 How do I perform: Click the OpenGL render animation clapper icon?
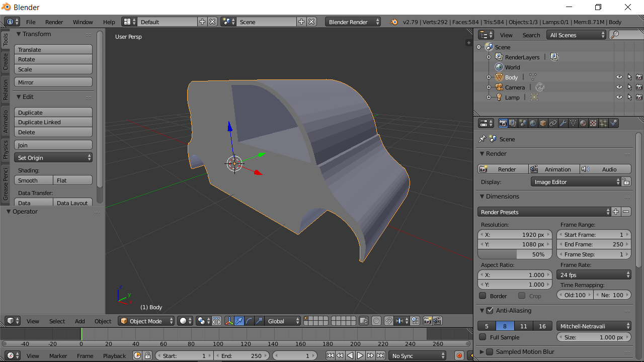click(x=437, y=321)
